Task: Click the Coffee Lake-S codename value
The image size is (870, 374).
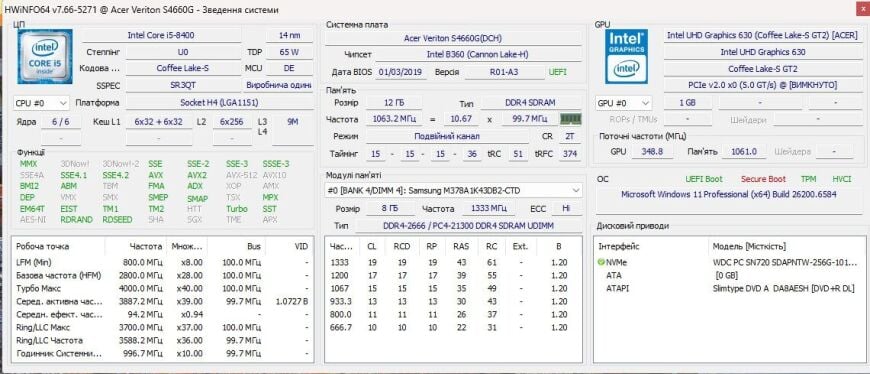Action: coord(183,68)
